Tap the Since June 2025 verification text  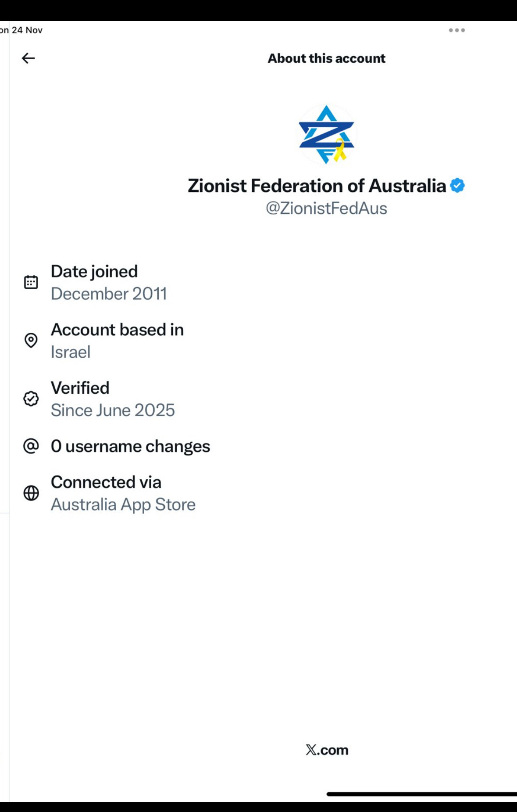113,410
